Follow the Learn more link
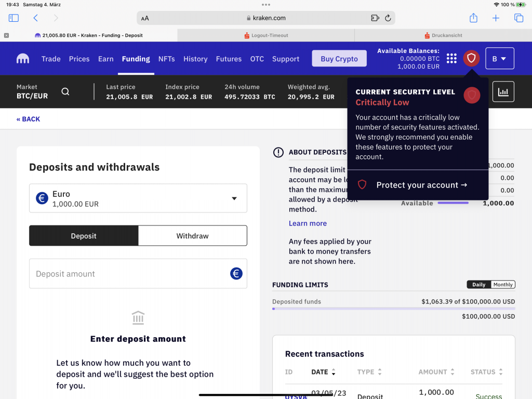This screenshot has height=399, width=532. (x=308, y=223)
